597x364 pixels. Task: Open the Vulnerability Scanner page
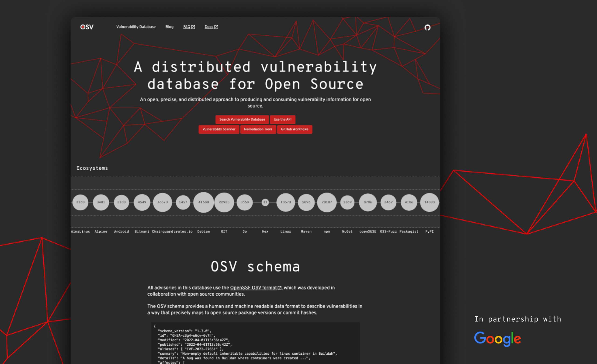(x=219, y=129)
